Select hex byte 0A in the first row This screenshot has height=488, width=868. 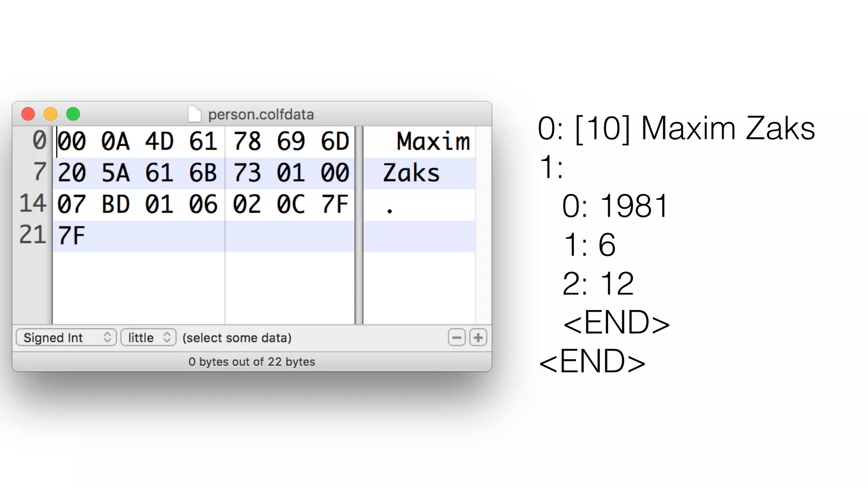point(115,141)
